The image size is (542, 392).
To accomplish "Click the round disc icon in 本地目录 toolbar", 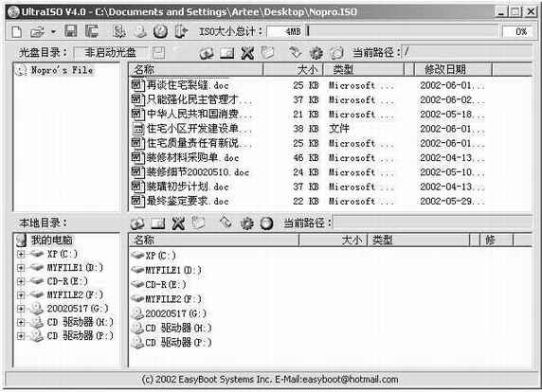I will coord(267,223).
